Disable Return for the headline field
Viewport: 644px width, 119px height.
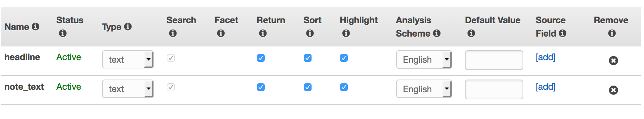[x=261, y=58]
